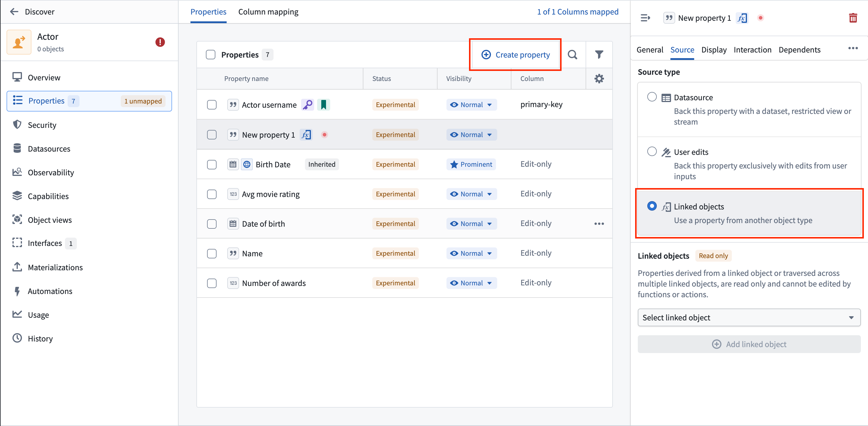Open the 1 of 1 Columns mapped link

tap(578, 12)
